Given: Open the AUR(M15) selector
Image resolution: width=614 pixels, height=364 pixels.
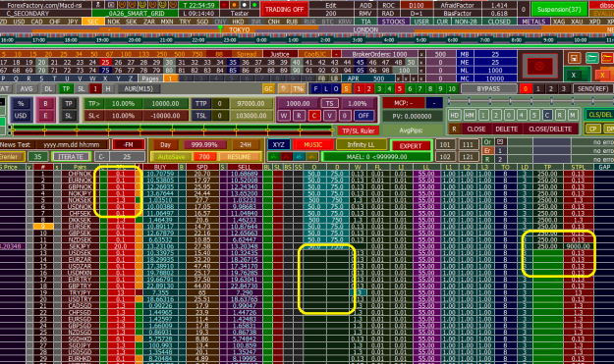Looking at the screenshot, I should point(139,88).
